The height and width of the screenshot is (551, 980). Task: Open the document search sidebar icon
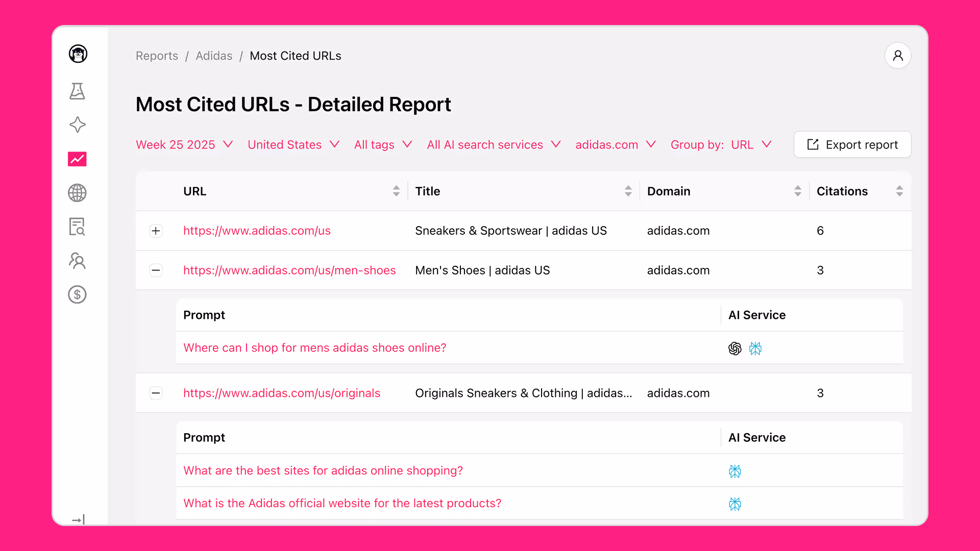pyautogui.click(x=78, y=227)
